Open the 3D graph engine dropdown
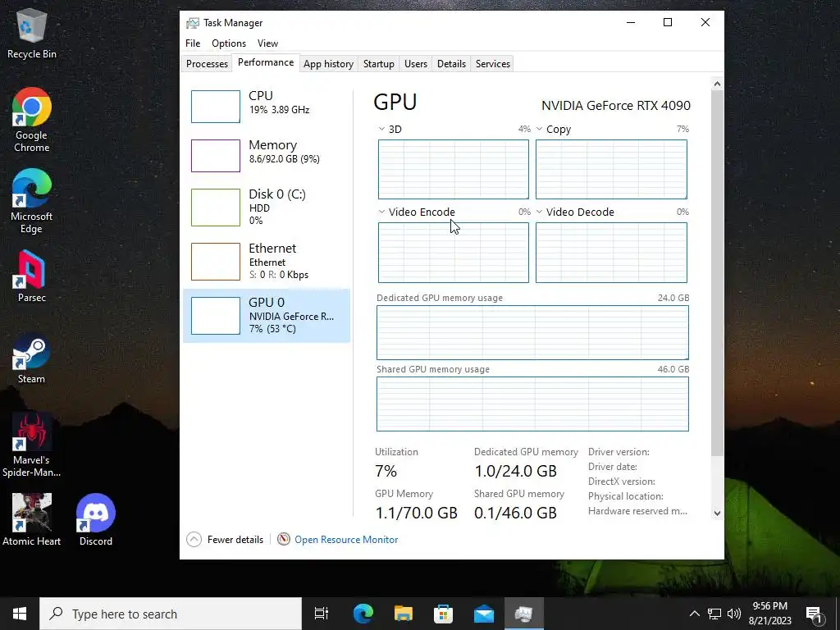Viewport: 840px width, 630px height. (381, 129)
